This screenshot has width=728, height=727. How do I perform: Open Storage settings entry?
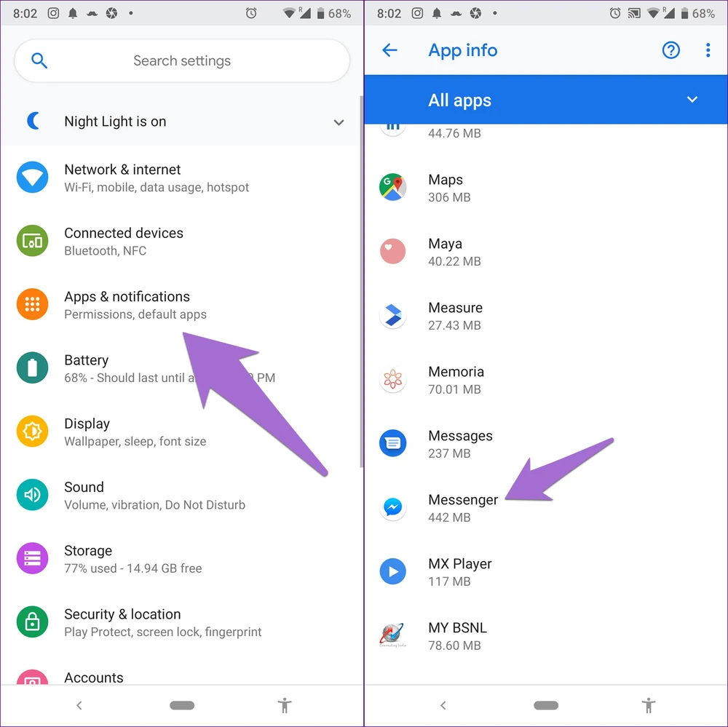pyautogui.click(x=182, y=559)
